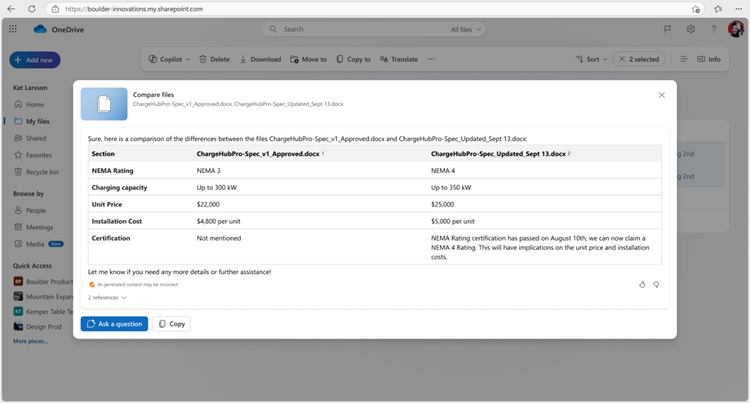This screenshot has width=750, height=403.
Task: Reload the page with refresh icon
Action: (32, 9)
